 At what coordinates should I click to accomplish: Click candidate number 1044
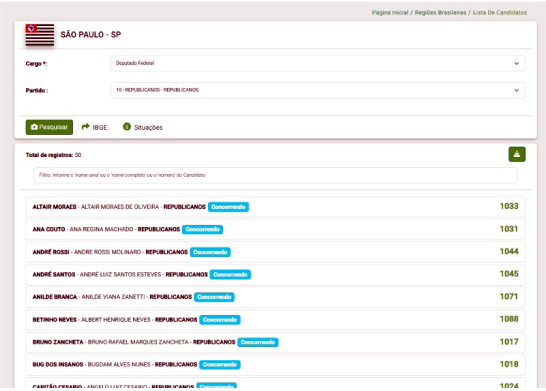(509, 251)
